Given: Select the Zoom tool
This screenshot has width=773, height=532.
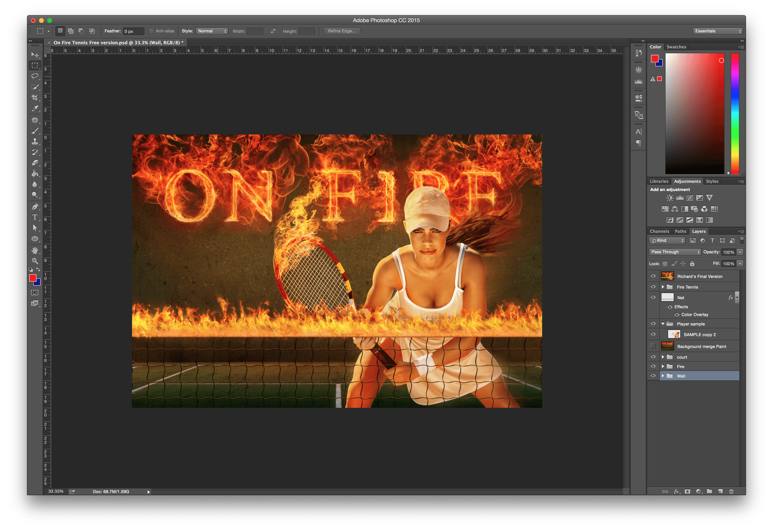Looking at the screenshot, I should point(35,261).
